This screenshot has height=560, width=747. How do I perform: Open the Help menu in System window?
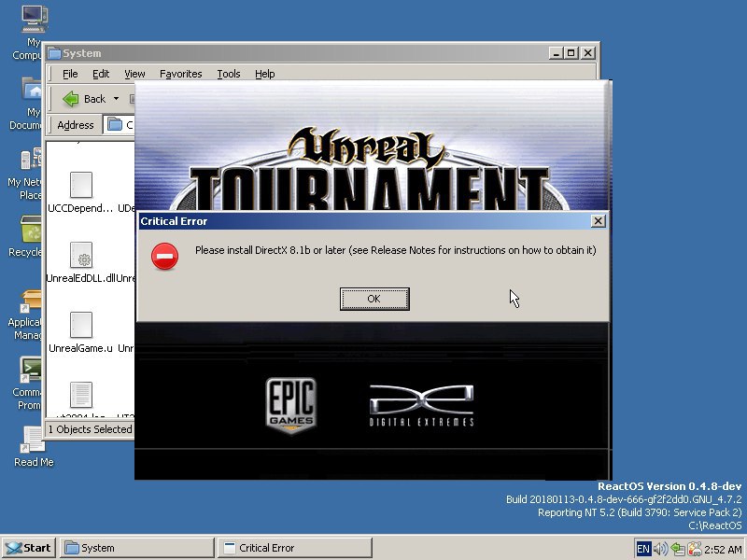(265, 74)
